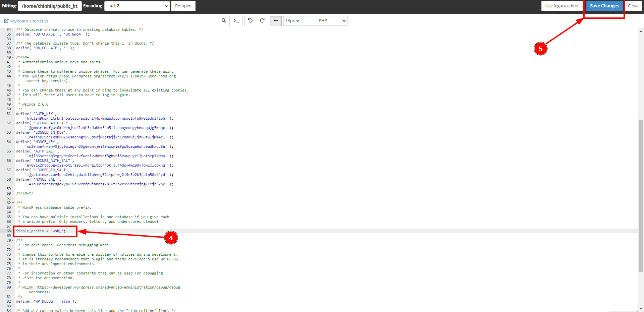Redo the last undone edit
The width and height of the screenshot is (644, 312).
pyautogui.click(x=262, y=21)
